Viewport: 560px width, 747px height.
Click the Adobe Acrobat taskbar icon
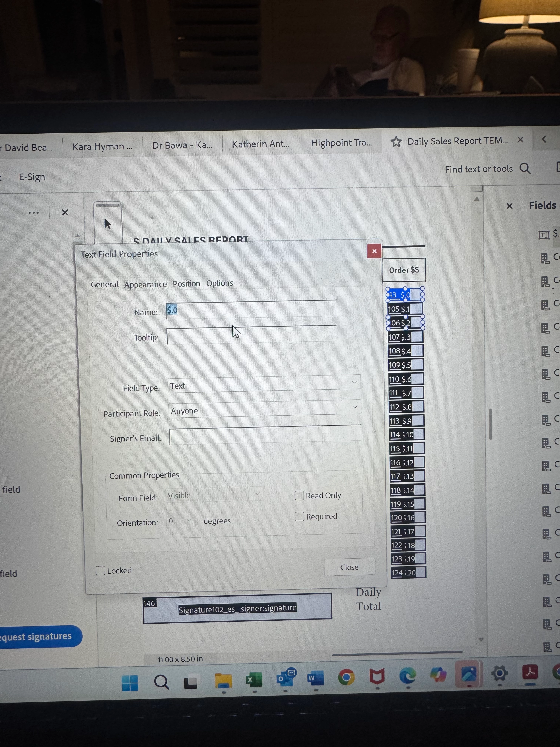(530, 672)
